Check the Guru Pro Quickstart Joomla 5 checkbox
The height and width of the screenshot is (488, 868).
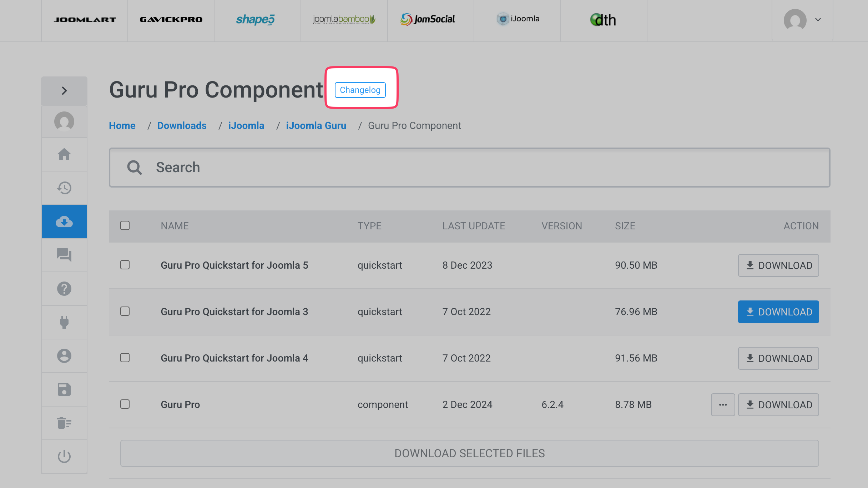coord(125,265)
